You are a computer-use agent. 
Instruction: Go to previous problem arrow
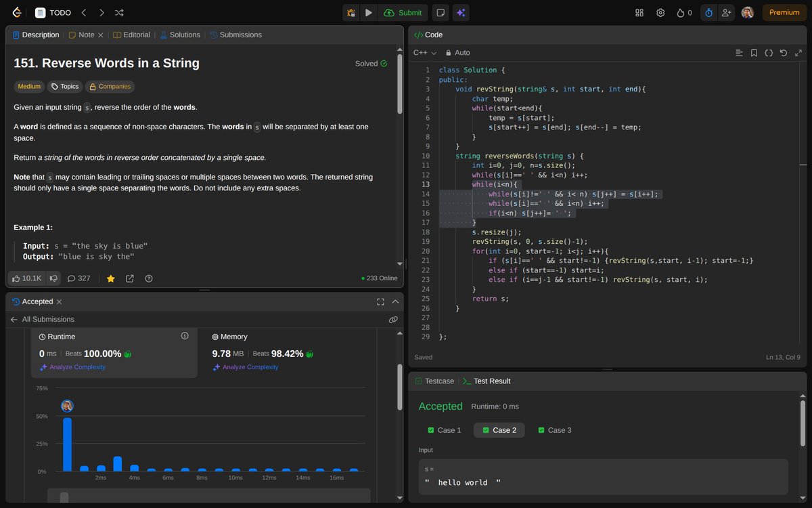pos(84,12)
